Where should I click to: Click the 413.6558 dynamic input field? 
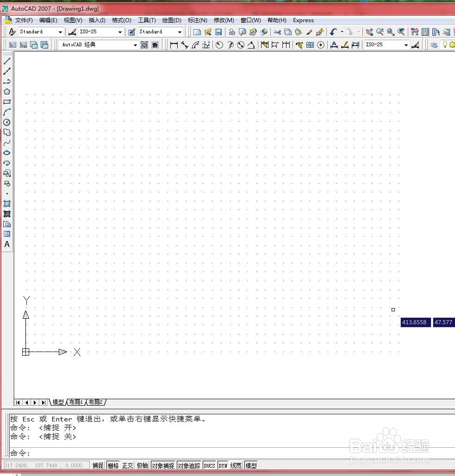coord(415,322)
